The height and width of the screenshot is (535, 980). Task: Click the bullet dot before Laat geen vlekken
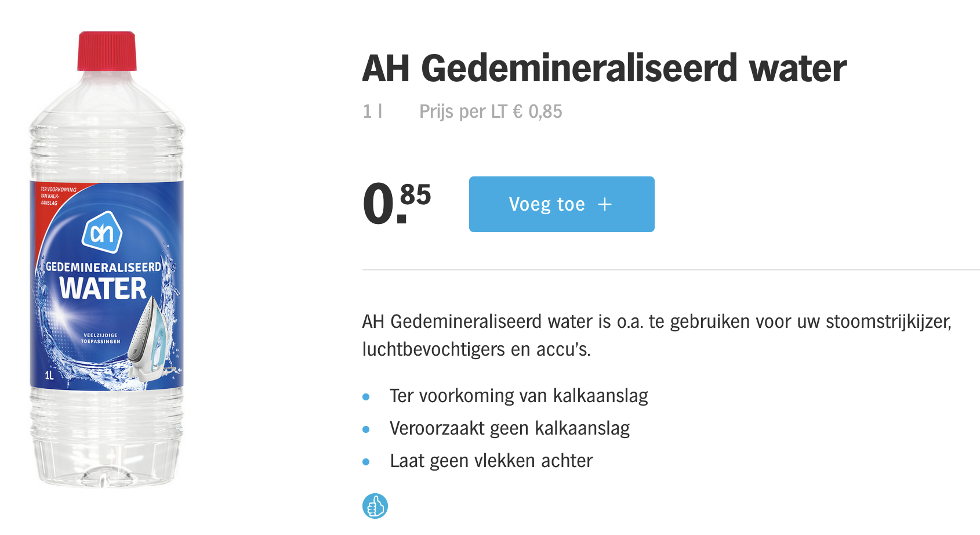pyautogui.click(x=366, y=462)
